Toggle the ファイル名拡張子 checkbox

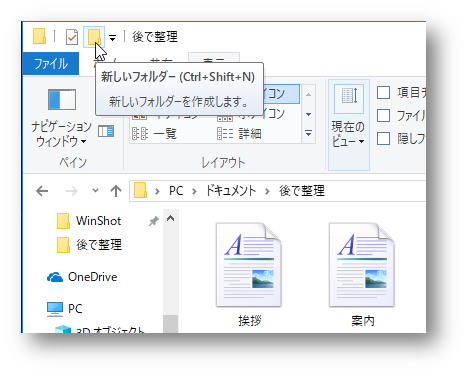(x=383, y=116)
